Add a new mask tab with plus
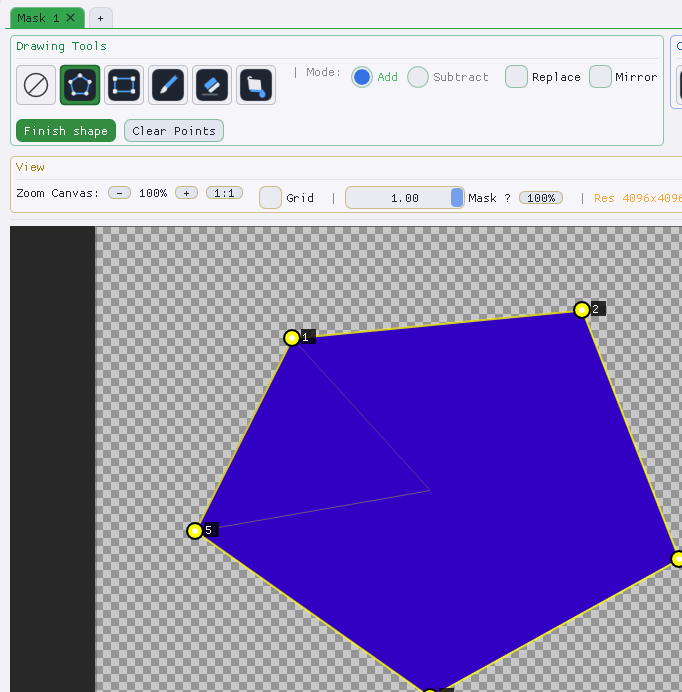The width and height of the screenshot is (682, 692). 101,18
